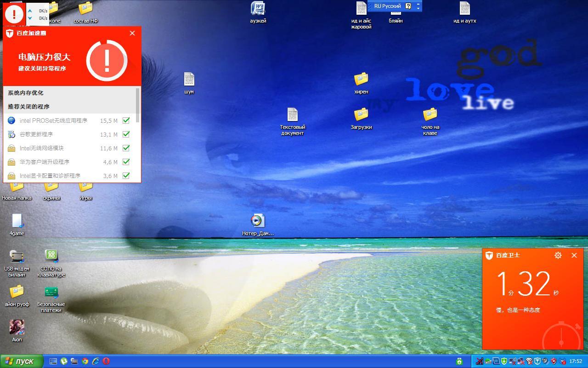Open the RU Русский language bar selector

coord(387,6)
